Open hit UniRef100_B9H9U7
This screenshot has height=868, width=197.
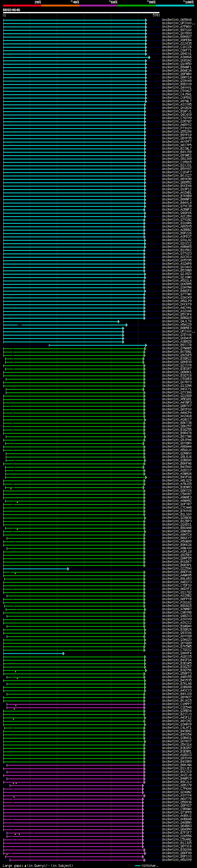pyautogui.click(x=177, y=37)
